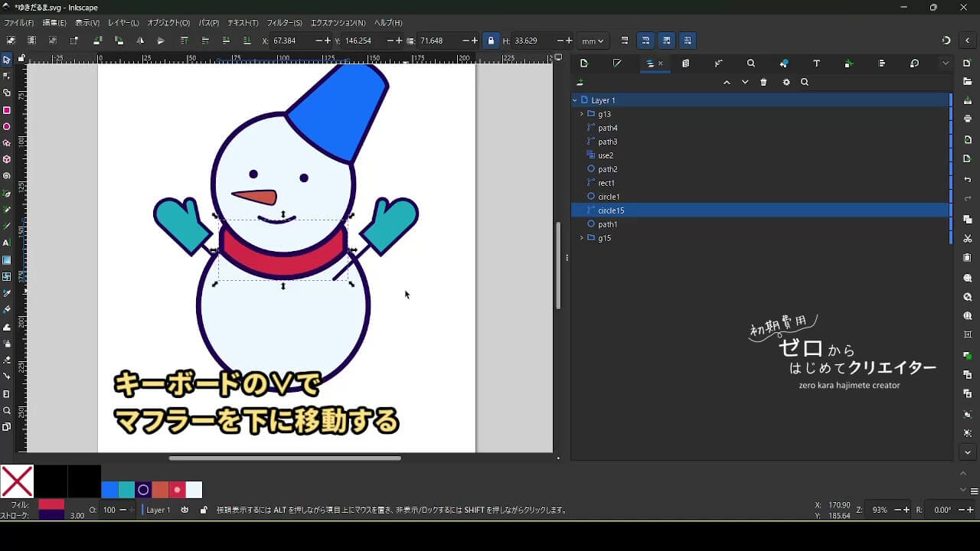Image resolution: width=980 pixels, height=551 pixels.
Task: Flip selection horizontally from the toolbar
Action: pyautogui.click(x=140, y=41)
